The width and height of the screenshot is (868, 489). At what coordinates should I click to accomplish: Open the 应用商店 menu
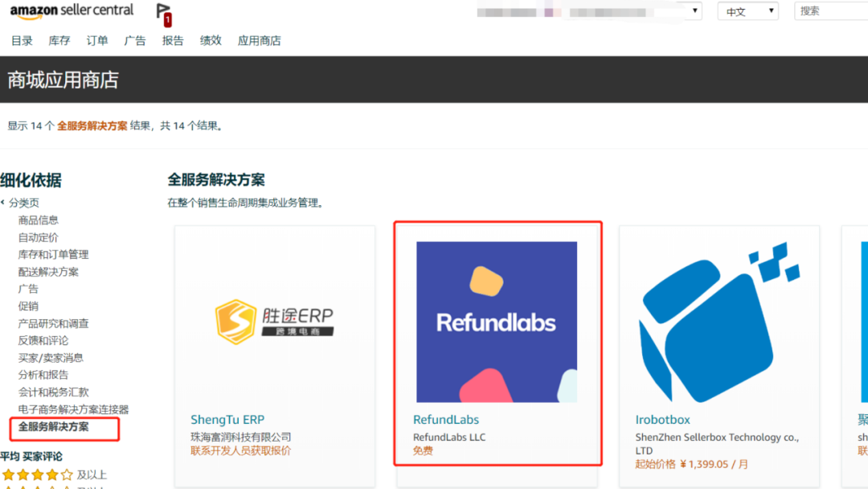tap(259, 40)
